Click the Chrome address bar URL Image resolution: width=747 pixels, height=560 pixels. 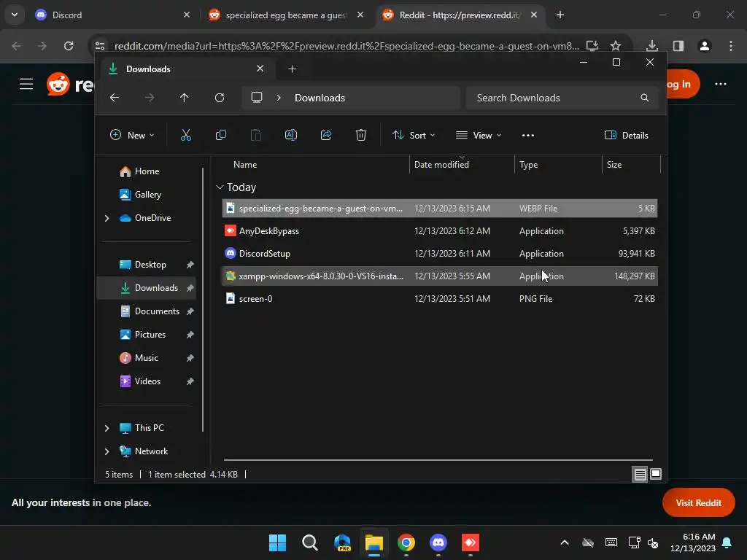pyautogui.click(x=347, y=46)
